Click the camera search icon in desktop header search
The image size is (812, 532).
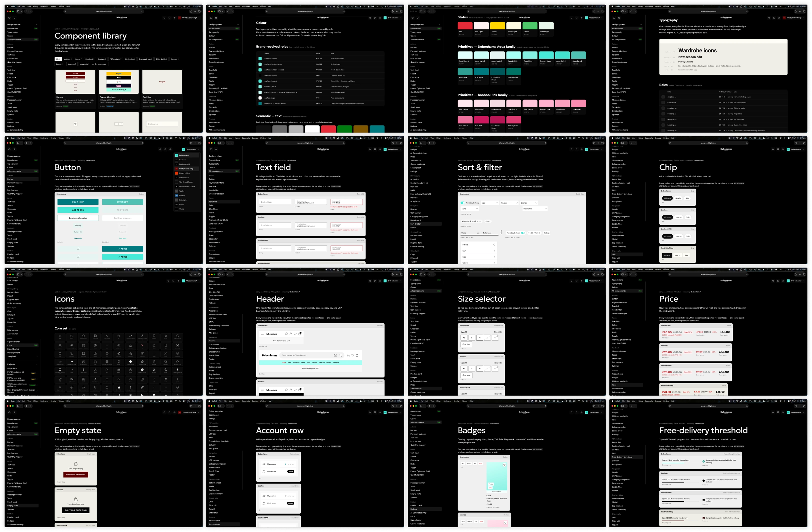tap(335, 355)
